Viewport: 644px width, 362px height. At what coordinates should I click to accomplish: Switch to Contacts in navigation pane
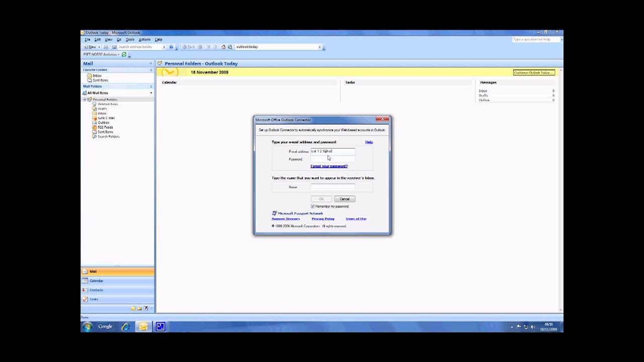point(117,290)
